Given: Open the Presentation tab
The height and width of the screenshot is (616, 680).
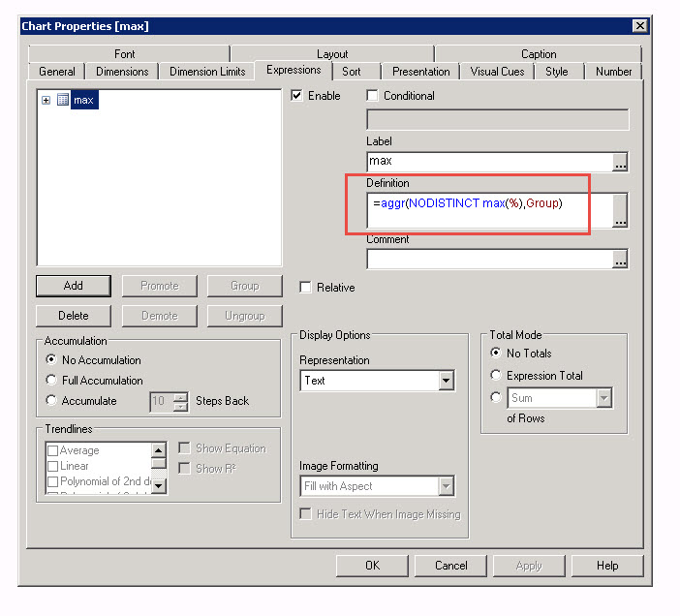Looking at the screenshot, I should coord(420,72).
